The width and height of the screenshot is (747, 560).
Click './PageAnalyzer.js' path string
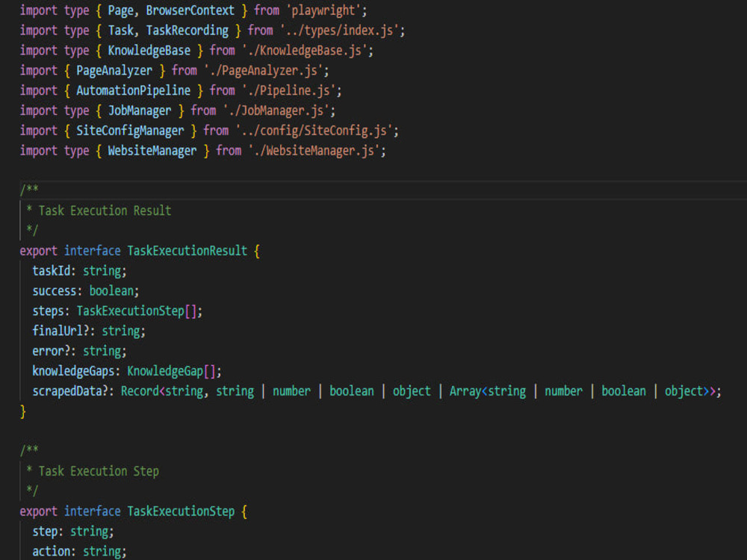point(264,70)
